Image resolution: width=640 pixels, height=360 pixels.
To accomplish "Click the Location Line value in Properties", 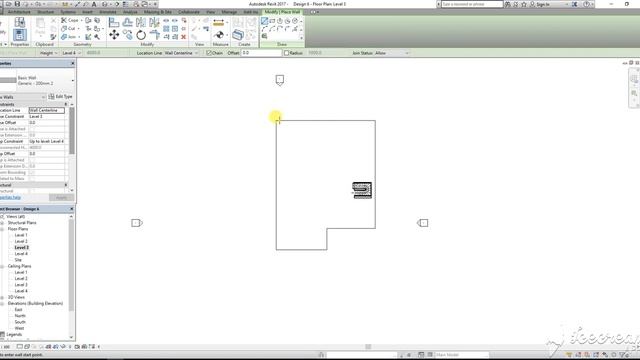I will click(x=47, y=110).
